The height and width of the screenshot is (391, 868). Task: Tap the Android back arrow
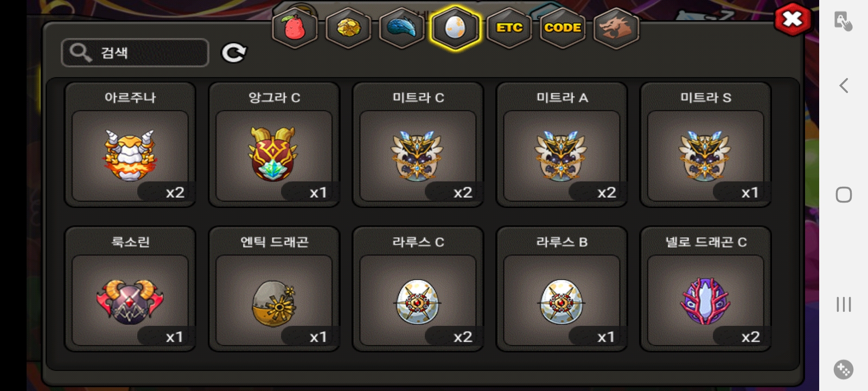tap(844, 85)
